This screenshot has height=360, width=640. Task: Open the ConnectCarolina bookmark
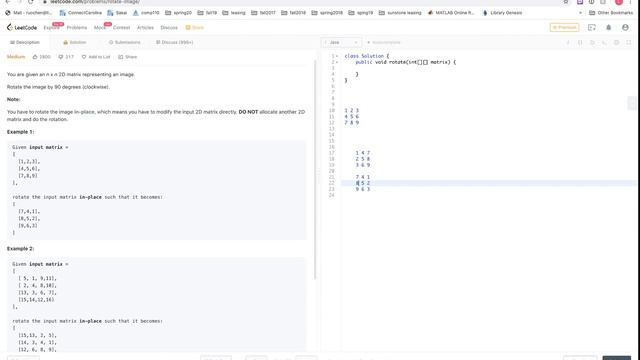click(x=80, y=13)
